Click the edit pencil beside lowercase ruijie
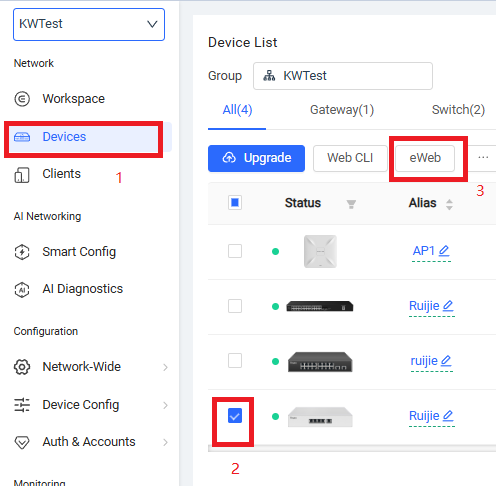496x486 pixels. (446, 361)
